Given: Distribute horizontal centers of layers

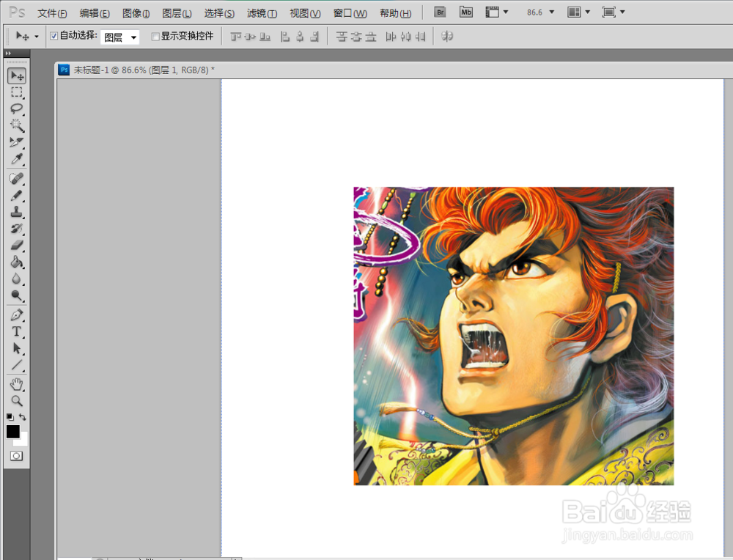Looking at the screenshot, I should 406,37.
